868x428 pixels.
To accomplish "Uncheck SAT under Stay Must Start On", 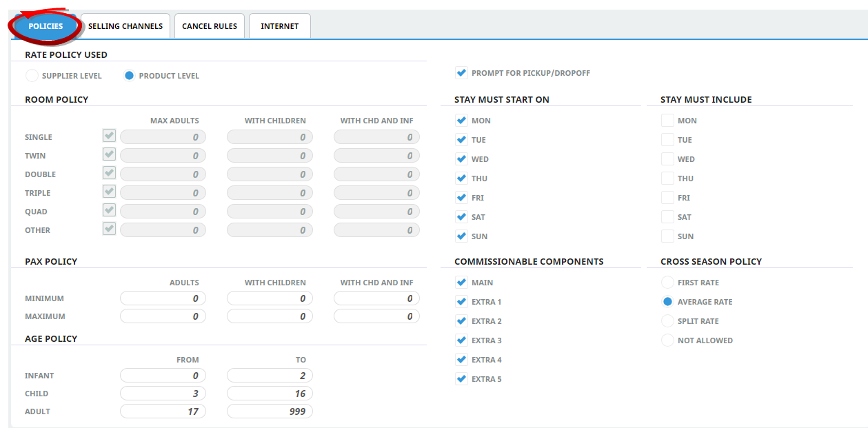I will [x=461, y=216].
